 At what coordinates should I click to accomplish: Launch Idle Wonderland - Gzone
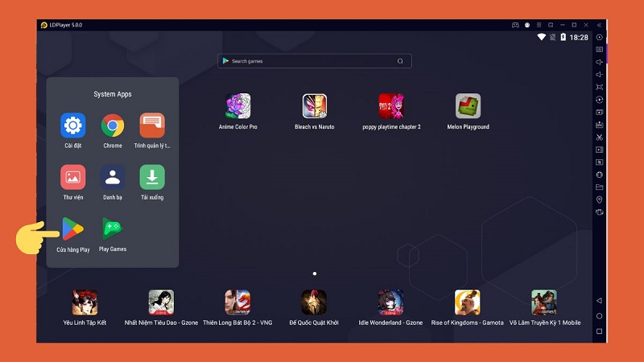pyautogui.click(x=390, y=302)
